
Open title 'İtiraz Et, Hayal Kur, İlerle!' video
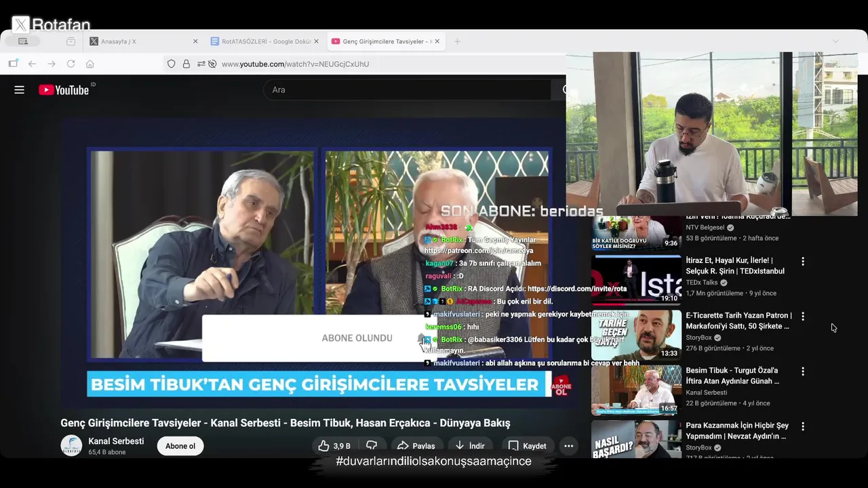click(x=735, y=266)
